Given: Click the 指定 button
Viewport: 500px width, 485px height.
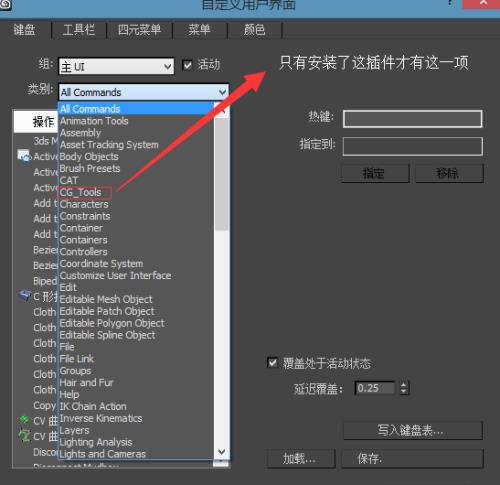Looking at the screenshot, I should click(375, 173).
